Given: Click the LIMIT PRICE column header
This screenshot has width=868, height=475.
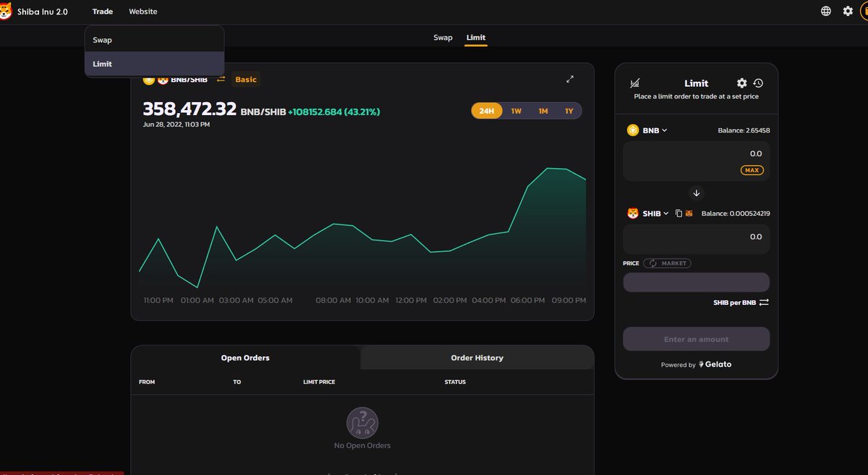Looking at the screenshot, I should (319, 382).
